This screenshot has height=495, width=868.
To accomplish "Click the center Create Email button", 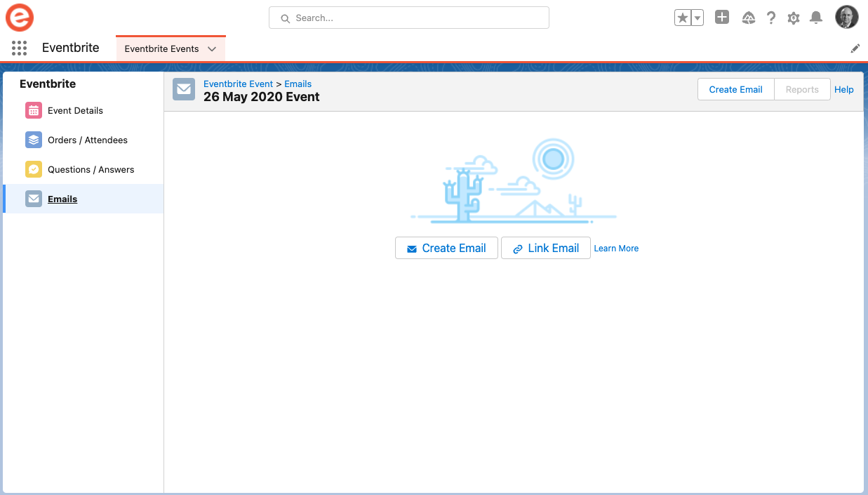I will click(446, 248).
